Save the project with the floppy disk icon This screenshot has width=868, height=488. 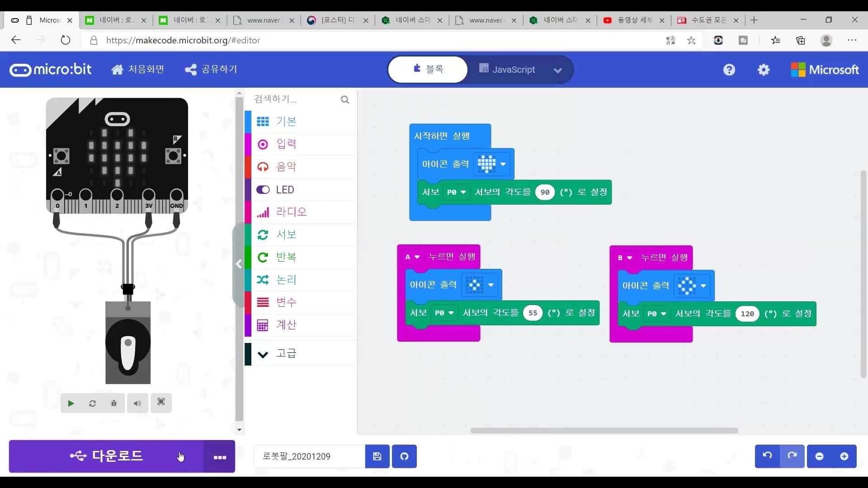pos(377,456)
